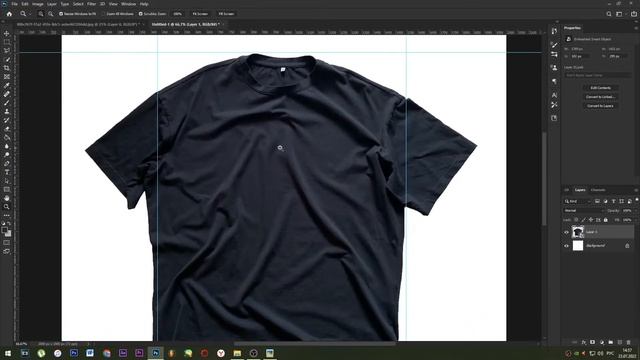The image size is (640, 360).
Task: Switch to the first document jpg tab
Action: coord(78,24)
